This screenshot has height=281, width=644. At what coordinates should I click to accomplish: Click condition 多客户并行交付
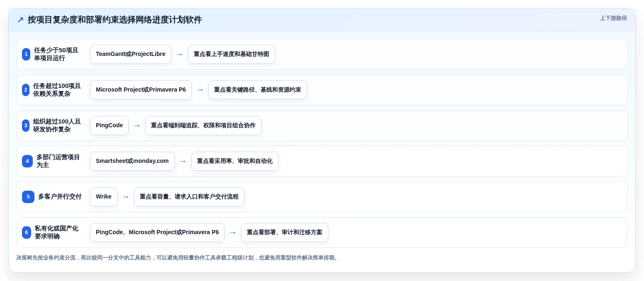(x=60, y=197)
